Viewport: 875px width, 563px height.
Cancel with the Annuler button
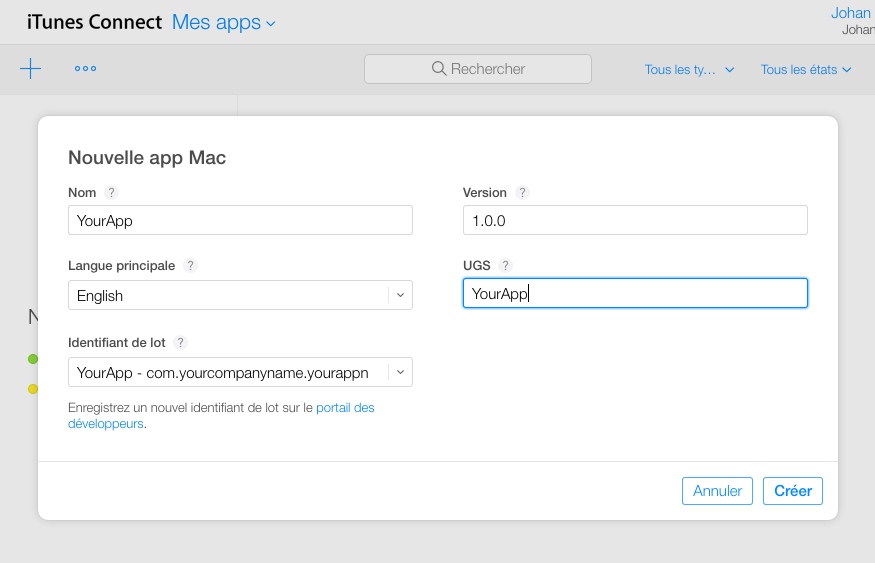[x=717, y=491]
